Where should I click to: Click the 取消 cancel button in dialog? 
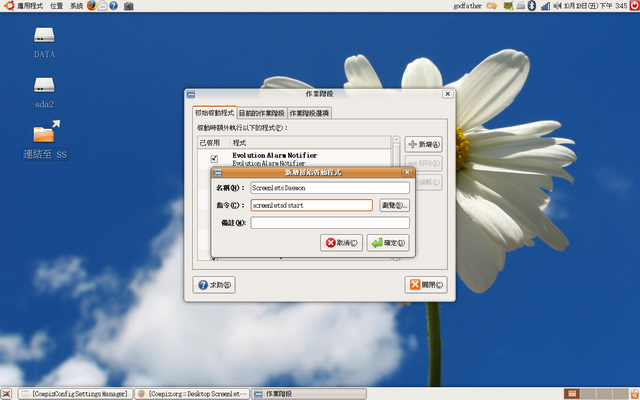tap(341, 243)
